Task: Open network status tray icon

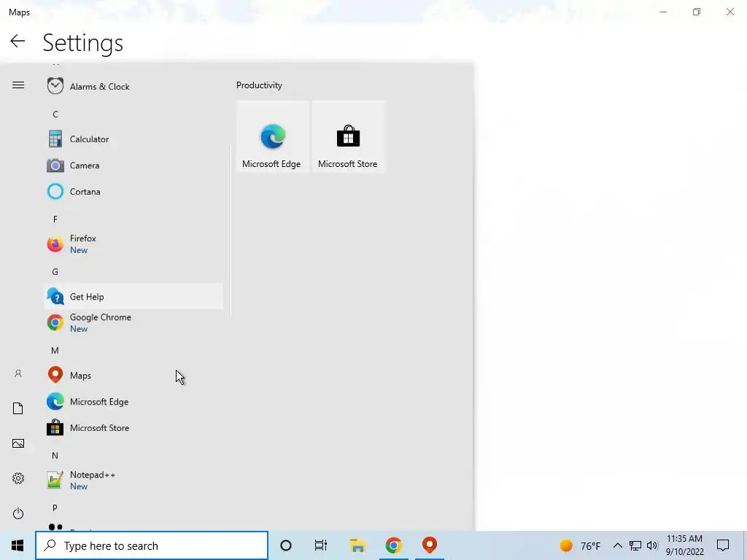Action: click(635, 545)
